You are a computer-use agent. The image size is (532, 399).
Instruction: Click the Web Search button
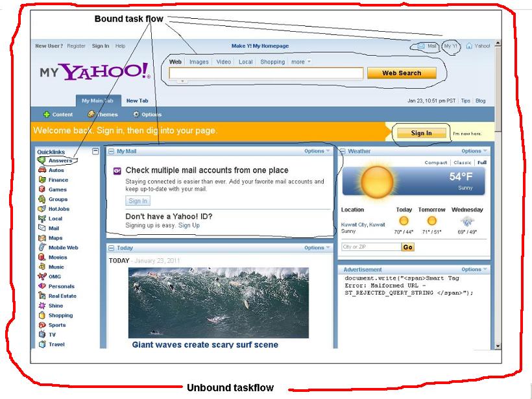[x=402, y=73]
